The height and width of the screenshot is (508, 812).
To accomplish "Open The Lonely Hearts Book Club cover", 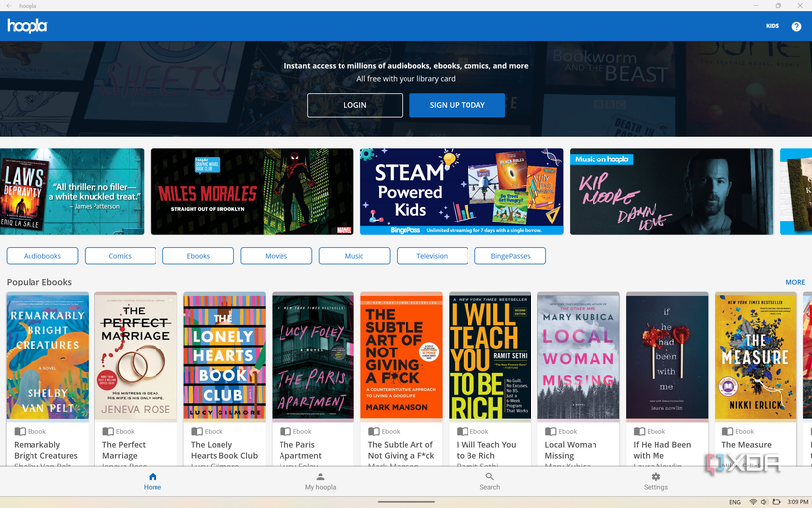I will (224, 356).
